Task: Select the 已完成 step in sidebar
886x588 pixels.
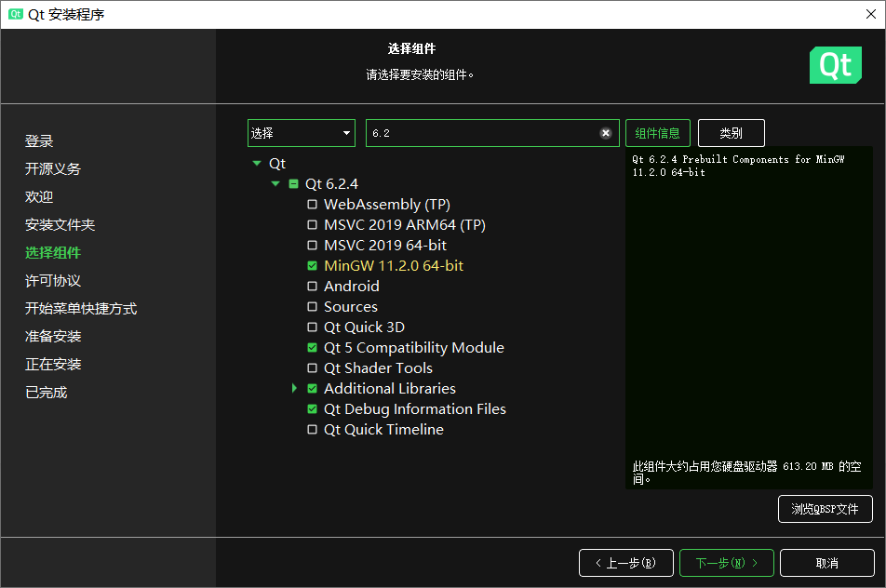Action: [47, 393]
